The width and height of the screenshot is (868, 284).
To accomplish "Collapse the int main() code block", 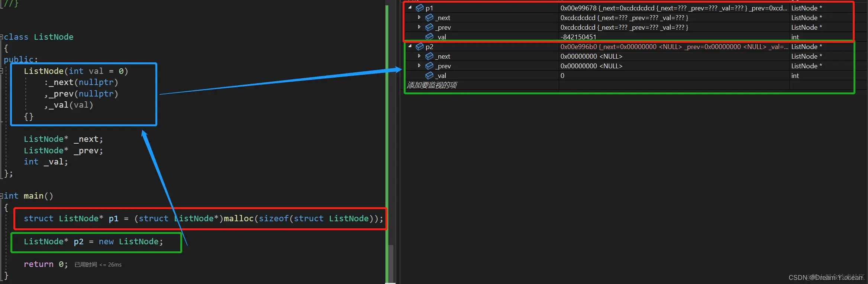I will [1, 196].
